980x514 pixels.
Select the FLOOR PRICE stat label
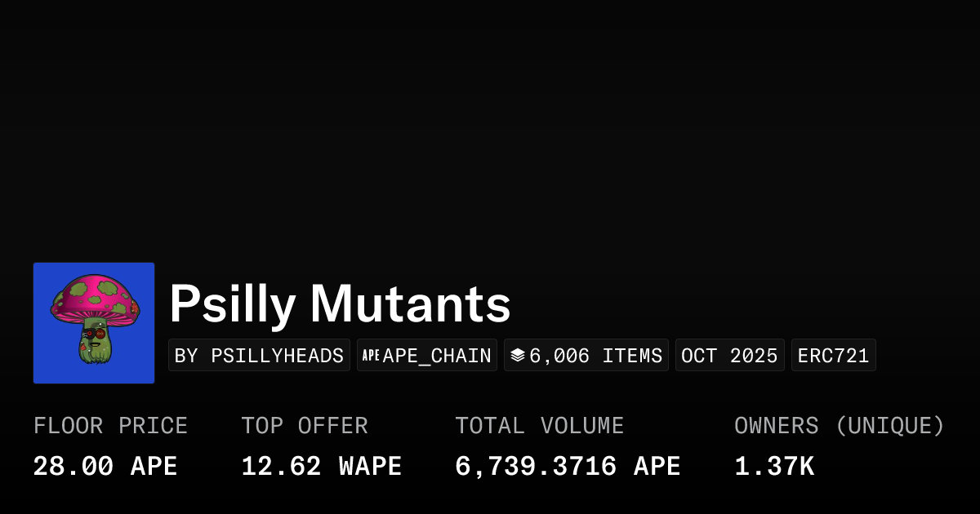pyautogui.click(x=110, y=426)
